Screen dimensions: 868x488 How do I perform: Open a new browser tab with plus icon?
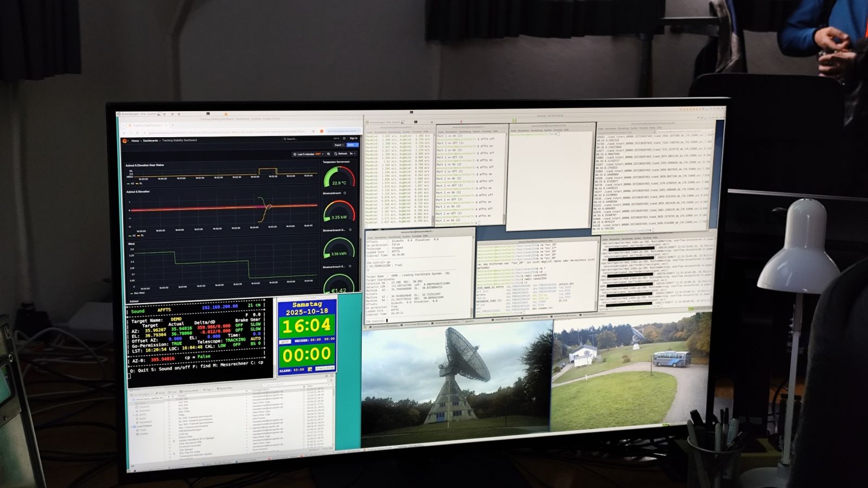(173, 125)
